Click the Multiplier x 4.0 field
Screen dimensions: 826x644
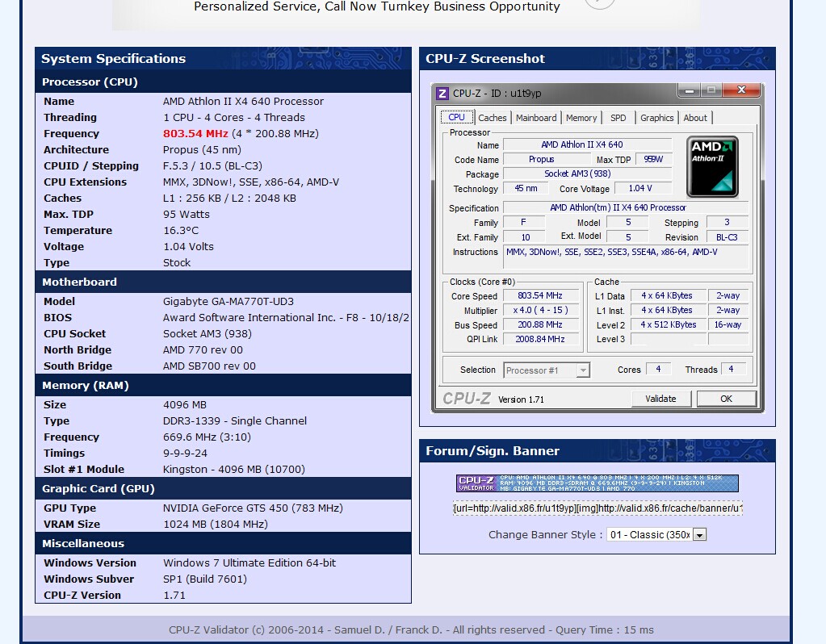tap(540, 310)
